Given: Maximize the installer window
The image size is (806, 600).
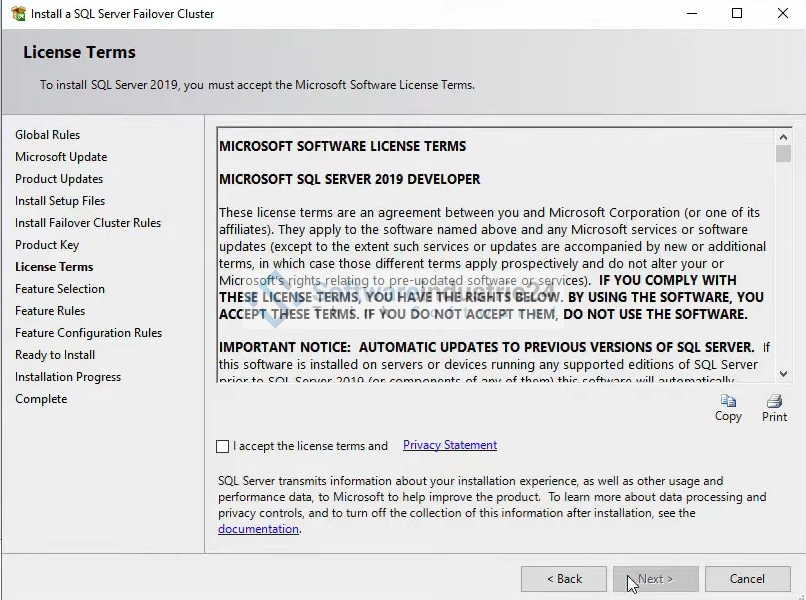Looking at the screenshot, I should click(x=737, y=14).
